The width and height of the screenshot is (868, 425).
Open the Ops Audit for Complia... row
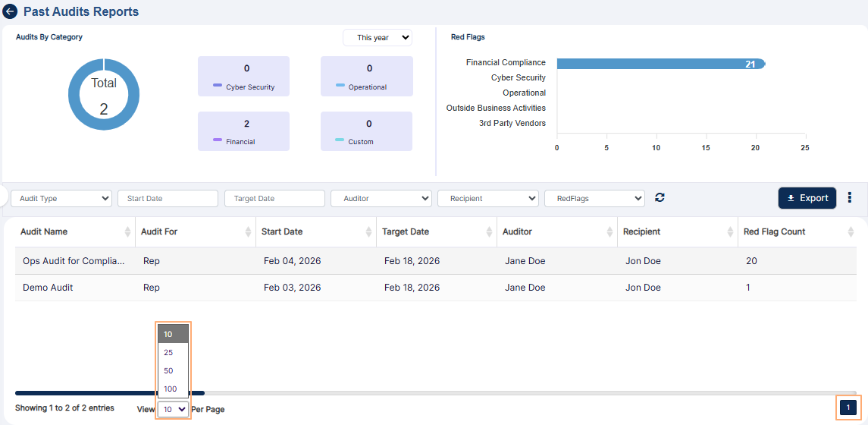pos(436,261)
